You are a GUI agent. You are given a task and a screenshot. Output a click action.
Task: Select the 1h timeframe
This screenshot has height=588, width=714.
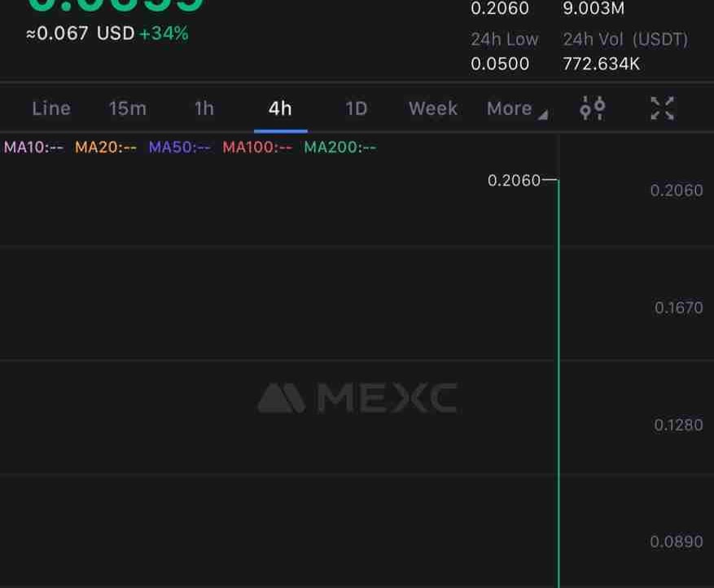pyautogui.click(x=204, y=109)
